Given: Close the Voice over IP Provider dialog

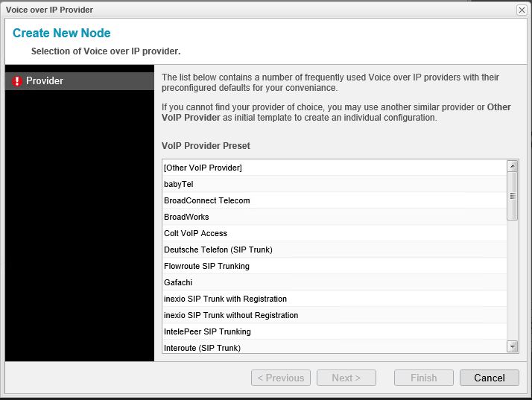Looking at the screenshot, I should click(522, 10).
